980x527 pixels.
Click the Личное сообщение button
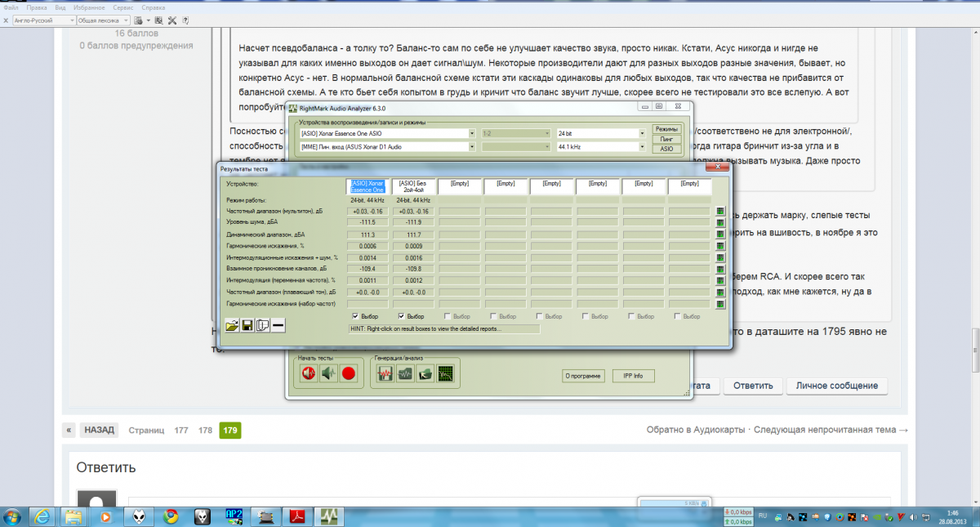point(836,386)
